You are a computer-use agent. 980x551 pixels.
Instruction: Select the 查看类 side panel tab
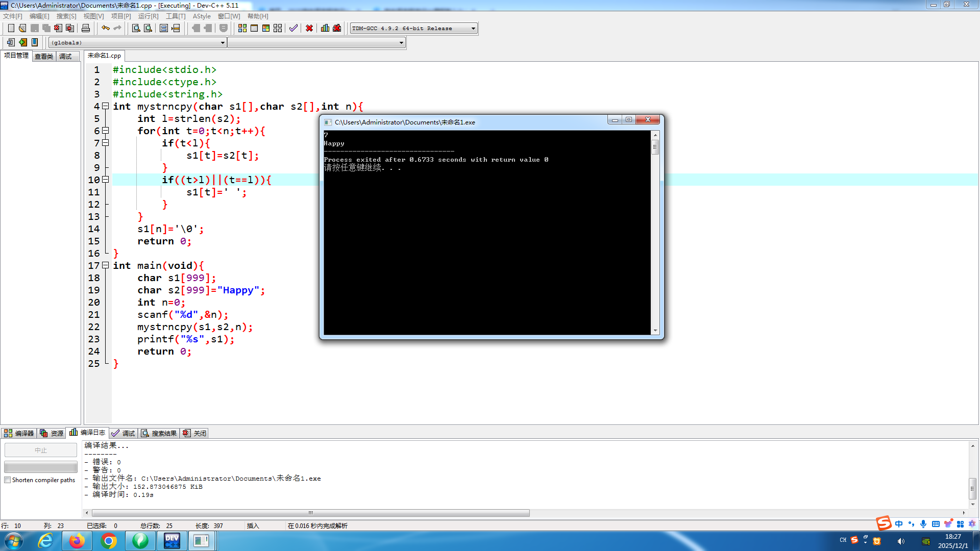click(x=44, y=56)
